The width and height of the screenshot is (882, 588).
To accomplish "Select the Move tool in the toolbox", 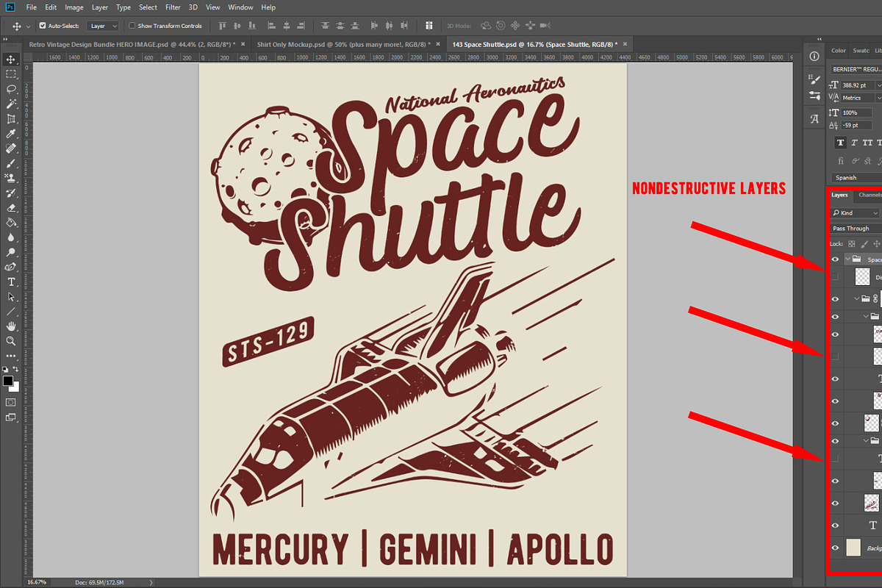I will click(11, 60).
